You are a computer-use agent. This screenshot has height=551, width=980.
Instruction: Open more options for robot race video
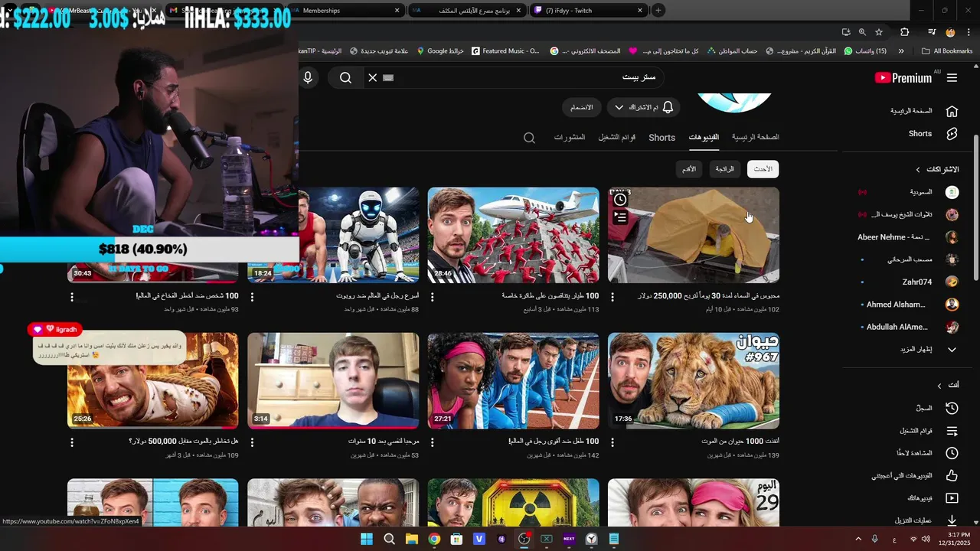pyautogui.click(x=253, y=297)
